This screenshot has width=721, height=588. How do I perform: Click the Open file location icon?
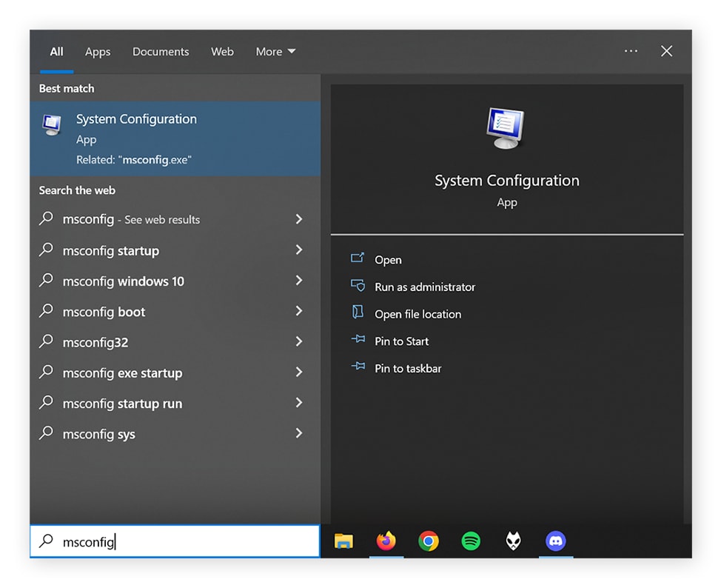[358, 312]
